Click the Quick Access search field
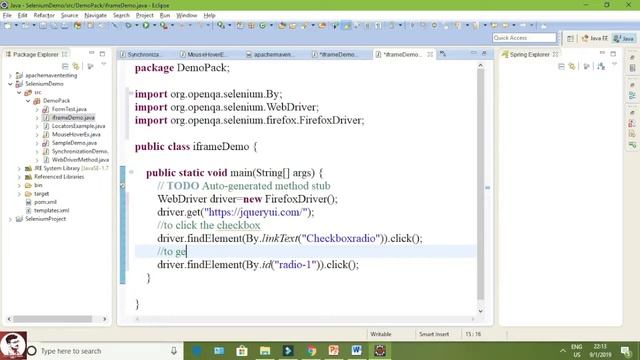Viewport: 640px width, 360px height. 524,38
